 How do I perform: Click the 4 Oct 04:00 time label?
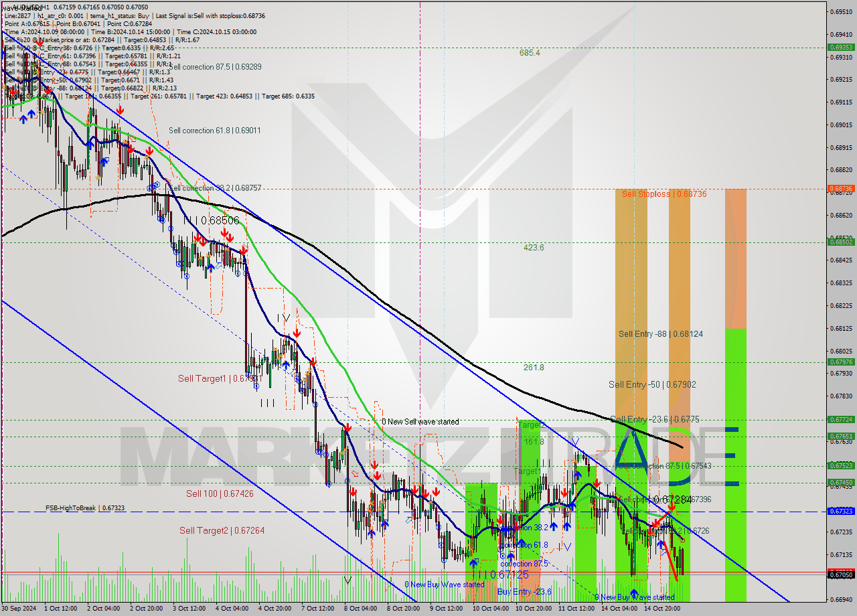(x=232, y=609)
